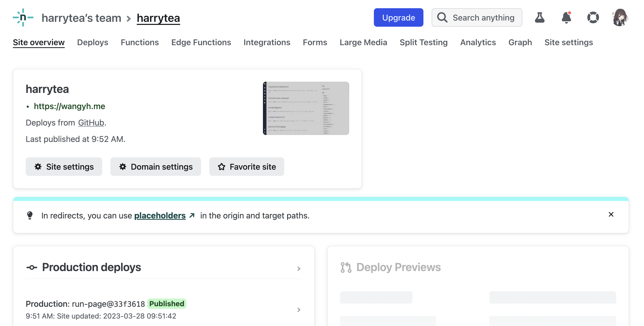Expand the Production deploys section chevron

tap(299, 269)
